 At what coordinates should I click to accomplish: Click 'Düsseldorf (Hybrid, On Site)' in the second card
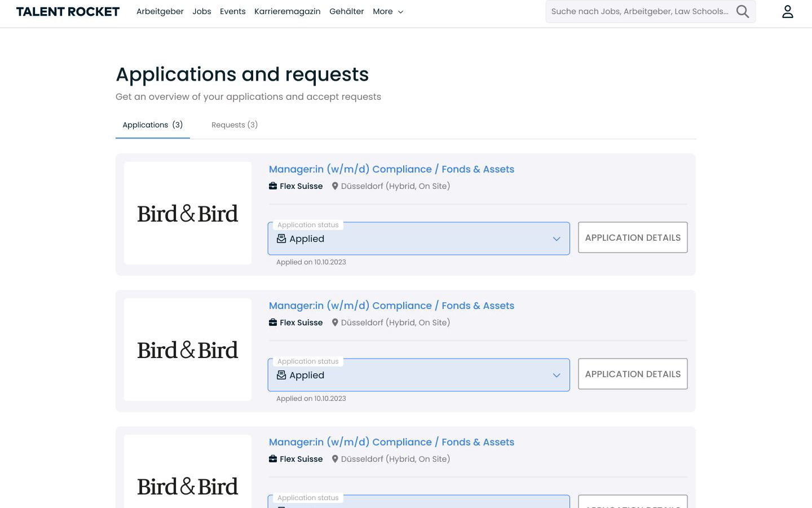click(x=395, y=323)
